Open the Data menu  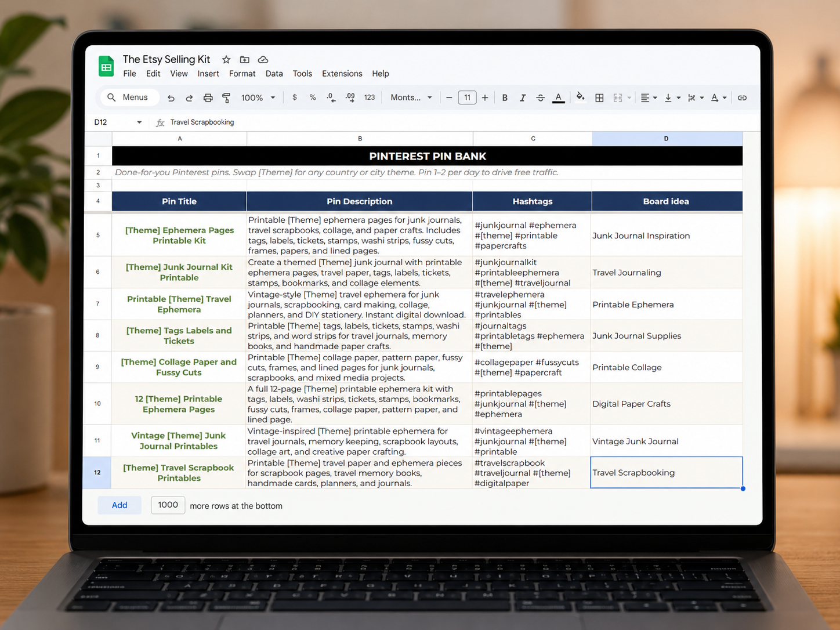click(274, 74)
